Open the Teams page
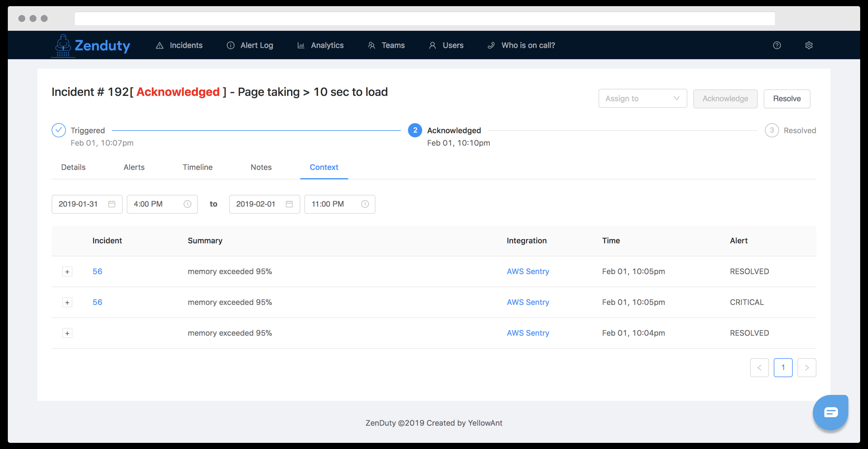Image resolution: width=868 pixels, height=449 pixels. pos(386,45)
